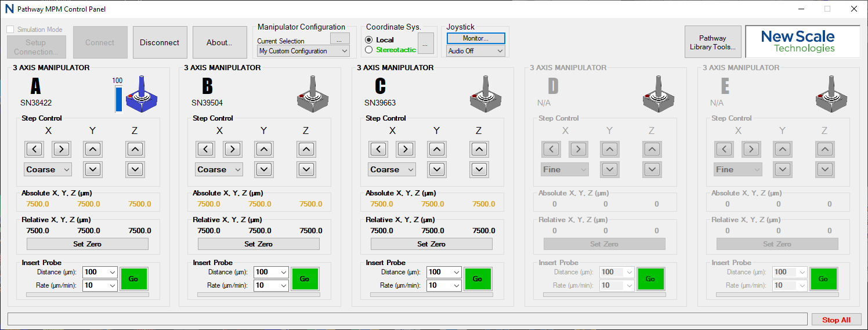Open Pathway Library Tools
This screenshot has width=868, height=330.
pos(713,42)
